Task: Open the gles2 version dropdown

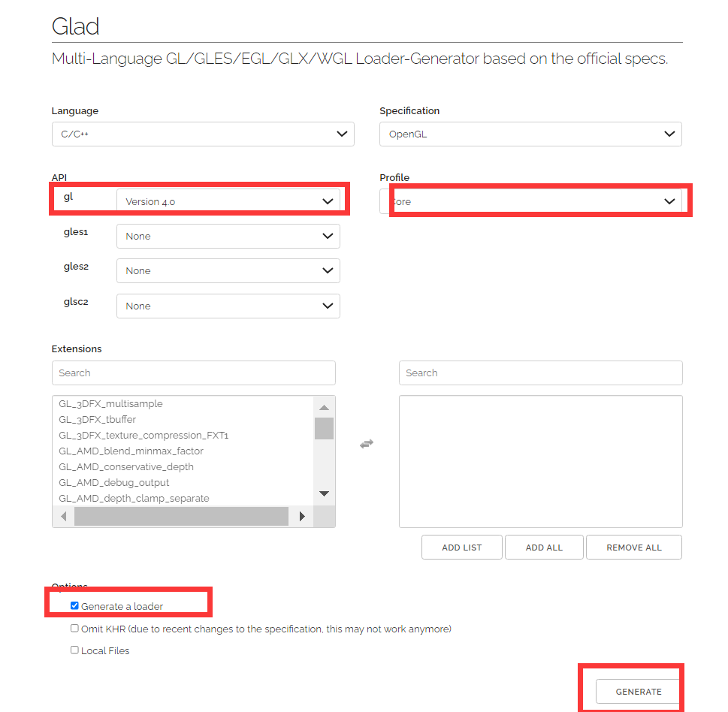Action: click(228, 270)
